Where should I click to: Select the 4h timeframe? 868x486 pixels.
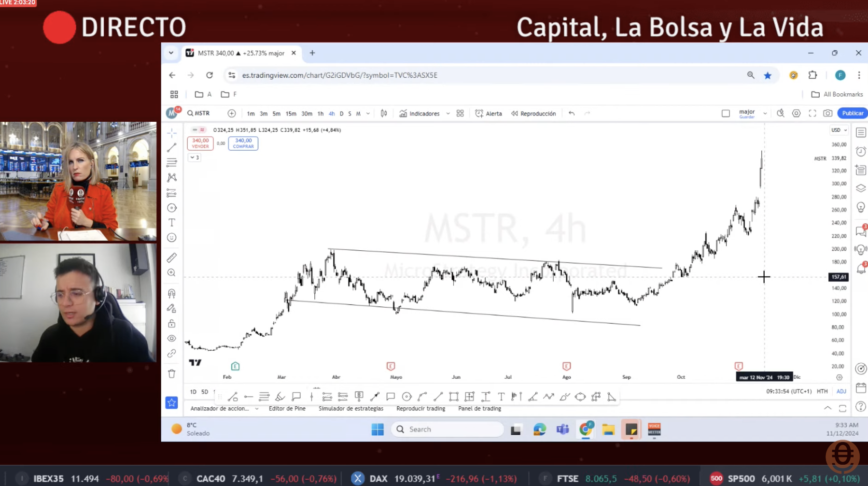tap(332, 114)
